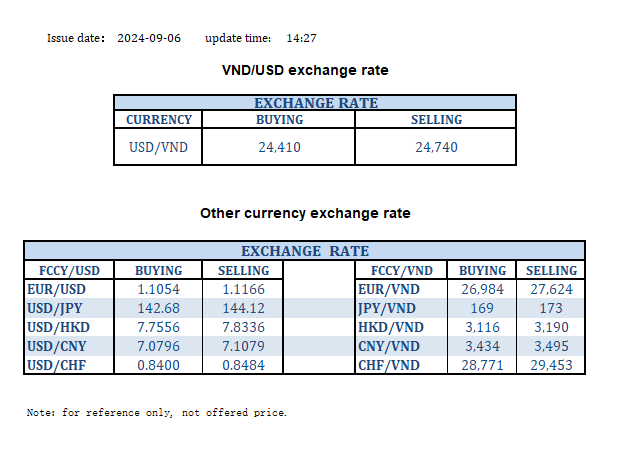This screenshot has width=631, height=454.
Task: Select the USD/VND currency cell
Action: (158, 148)
